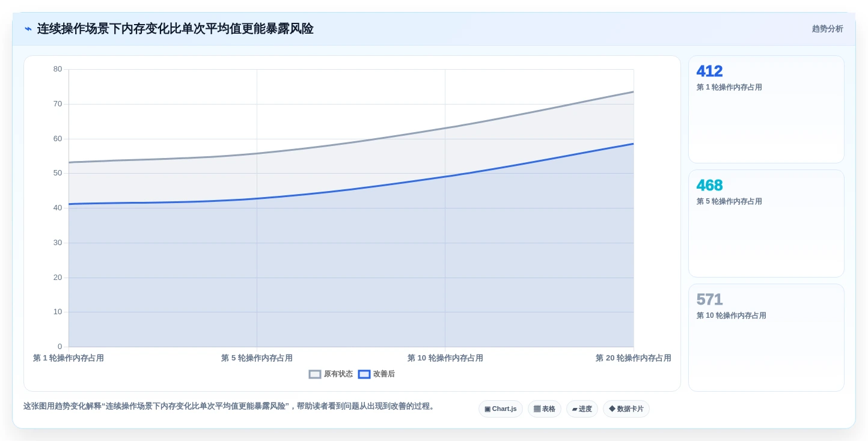Screen dimensions: 868x441
Task: Click the 第 5 轮操作内存占用 x-axis label
Action: (257, 358)
